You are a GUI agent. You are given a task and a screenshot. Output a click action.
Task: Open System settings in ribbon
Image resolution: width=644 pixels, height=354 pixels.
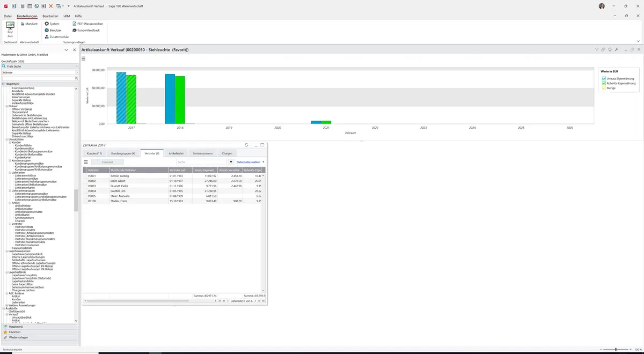tap(52, 24)
